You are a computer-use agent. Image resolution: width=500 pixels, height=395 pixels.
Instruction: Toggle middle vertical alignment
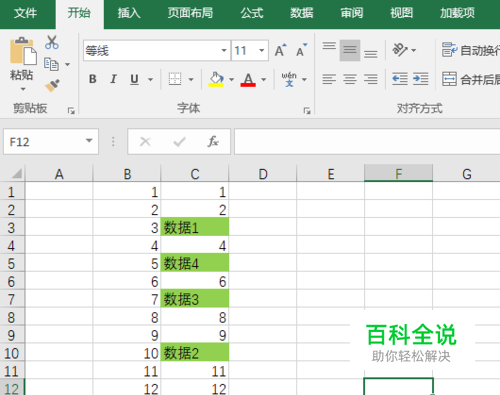click(350, 50)
